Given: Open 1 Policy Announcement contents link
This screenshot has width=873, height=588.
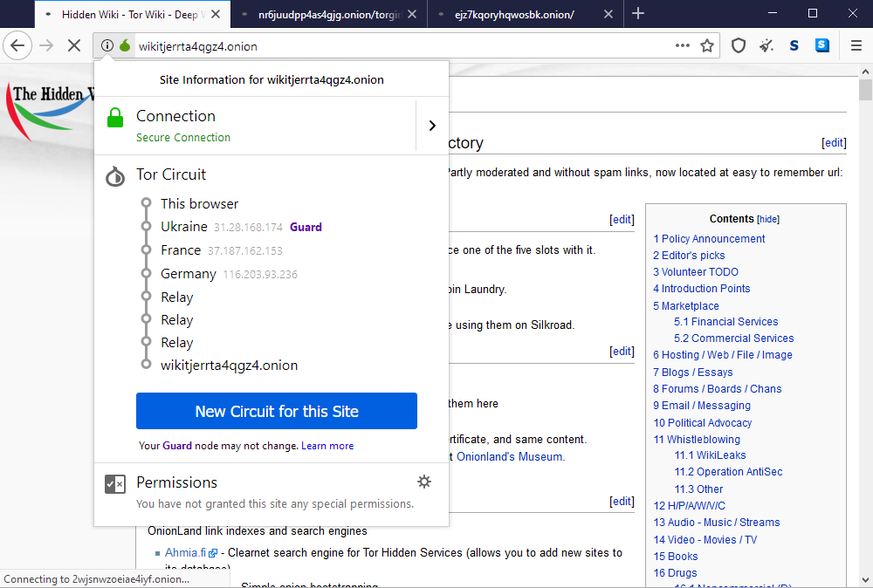Looking at the screenshot, I should point(709,239).
